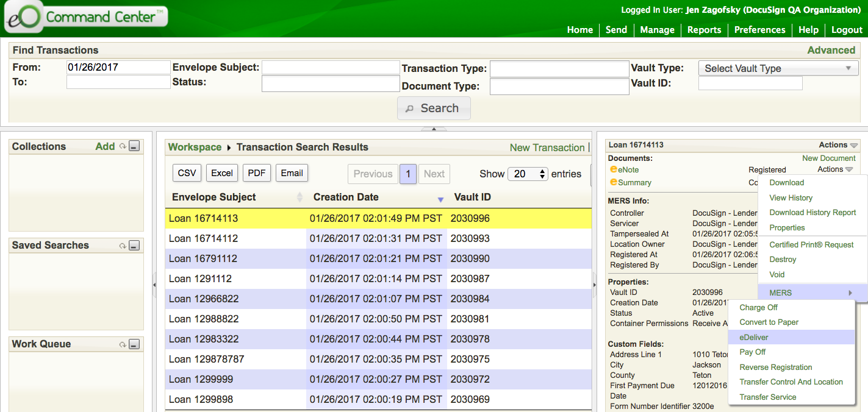Viewport: 868px width, 412px height.
Task: Open the Show entries count selector
Action: [528, 174]
